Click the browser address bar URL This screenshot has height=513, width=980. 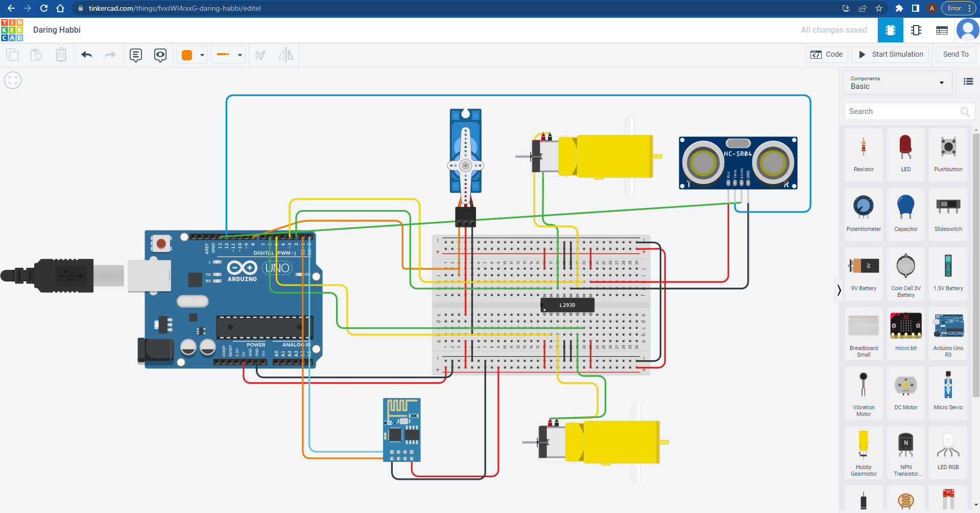pos(175,8)
